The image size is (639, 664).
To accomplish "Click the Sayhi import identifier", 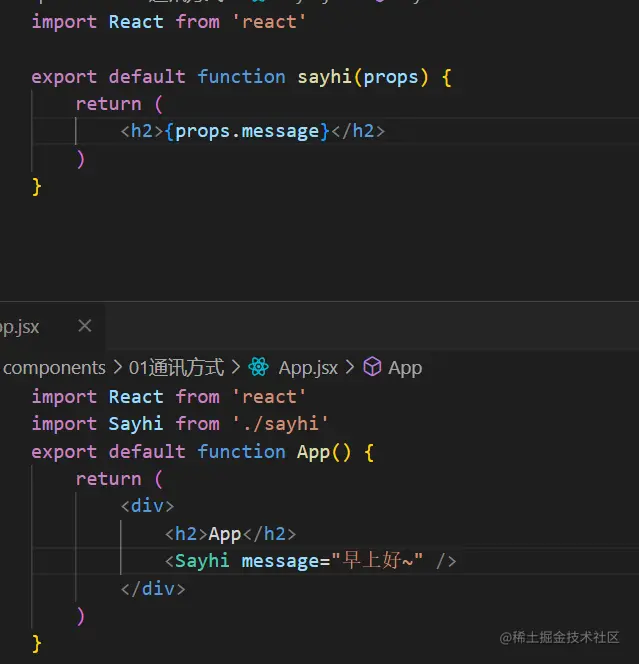I will 136,424.
